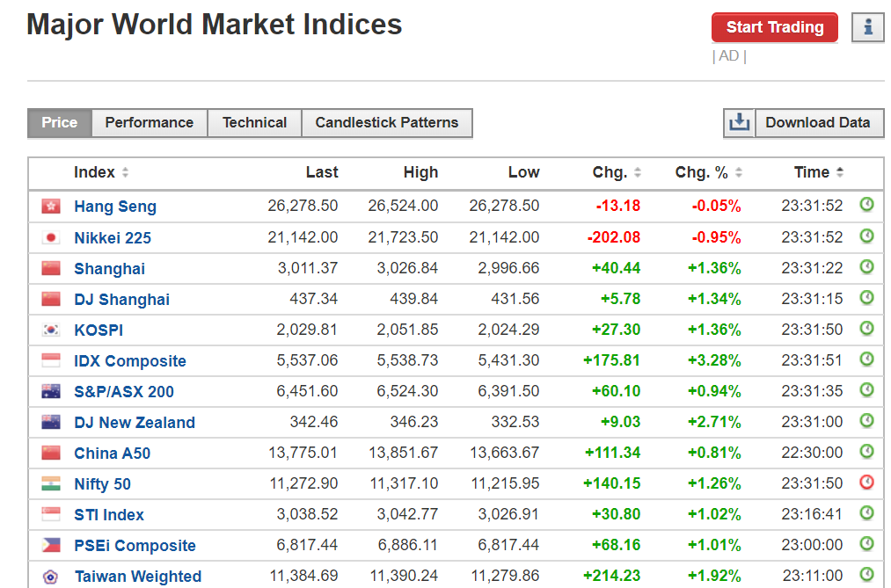
Task: Select the Technical tab
Action: pos(254,122)
